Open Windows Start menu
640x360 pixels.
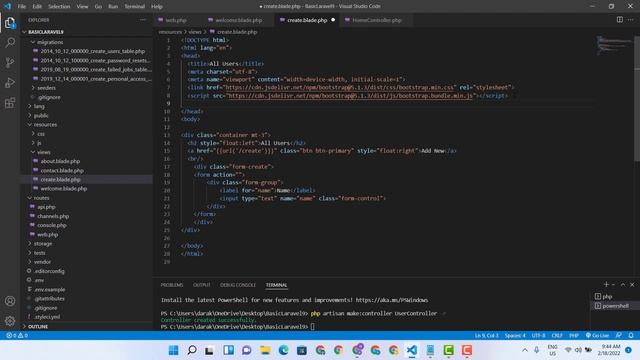pyautogui.click(x=173, y=350)
